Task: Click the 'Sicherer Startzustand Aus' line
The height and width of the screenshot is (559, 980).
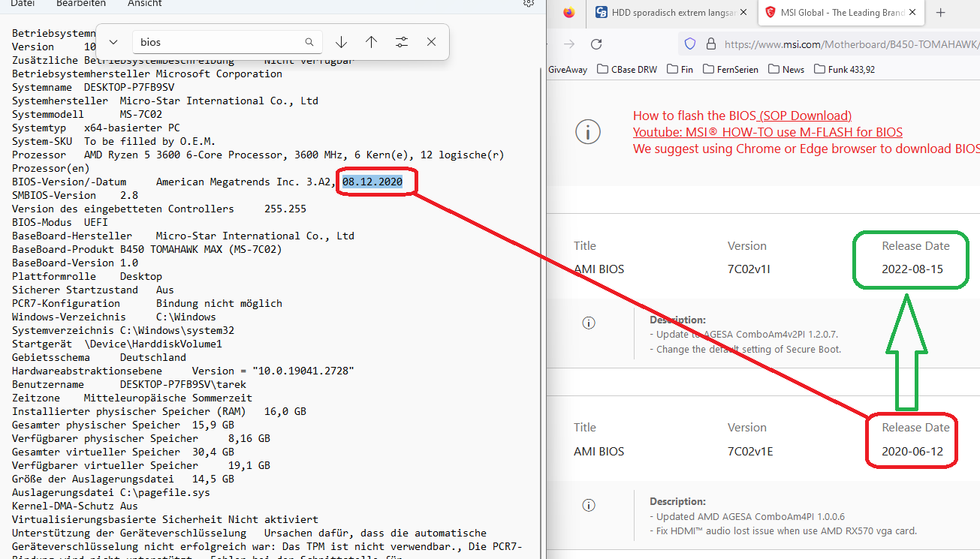Action: coord(93,290)
